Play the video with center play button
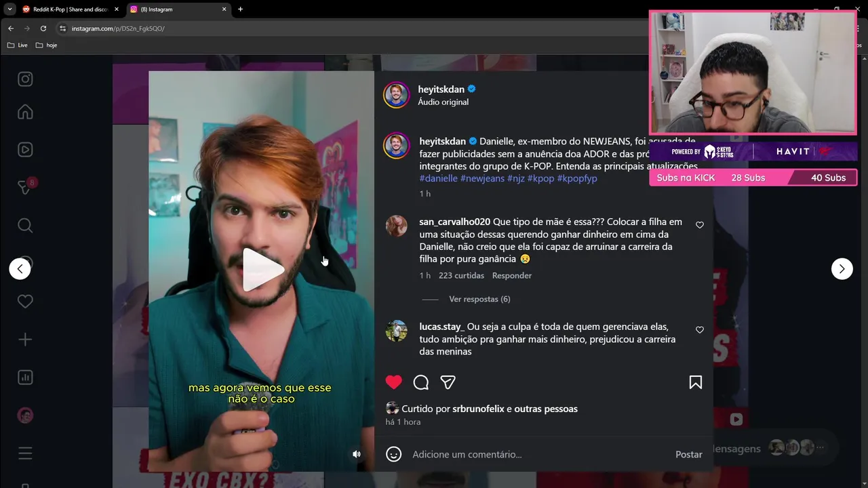The image size is (868, 488). [262, 269]
